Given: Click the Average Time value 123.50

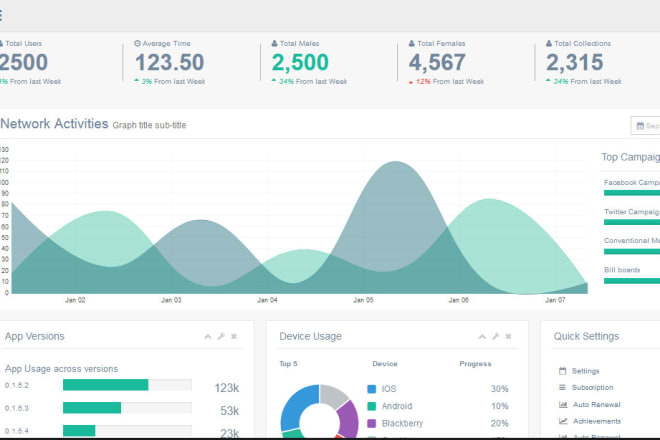Looking at the screenshot, I should [x=170, y=62].
